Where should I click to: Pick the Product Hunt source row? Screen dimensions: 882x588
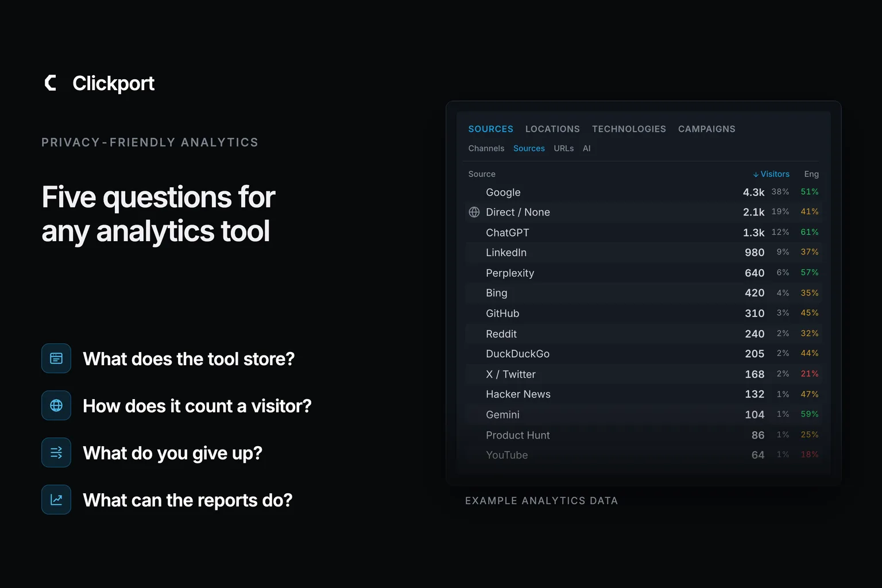[644, 435]
